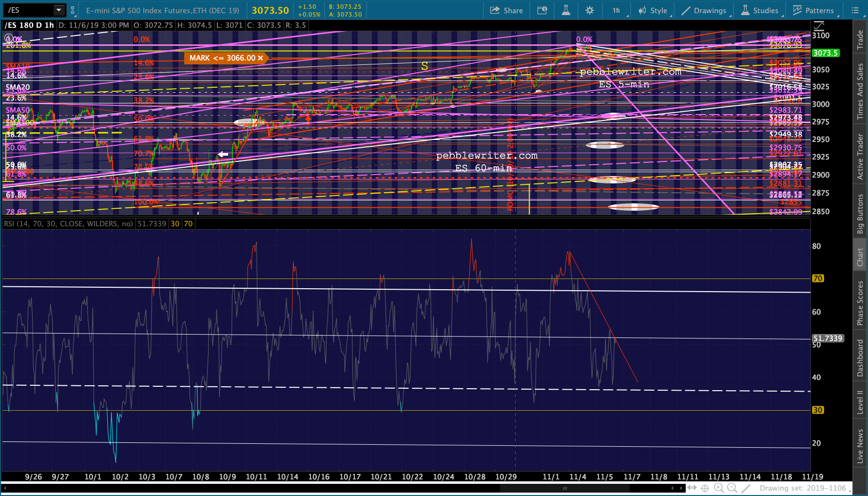Viewport: 868px width, 496px height.
Task: Toggle the price axis scale curve icon
Action: (819, 25)
